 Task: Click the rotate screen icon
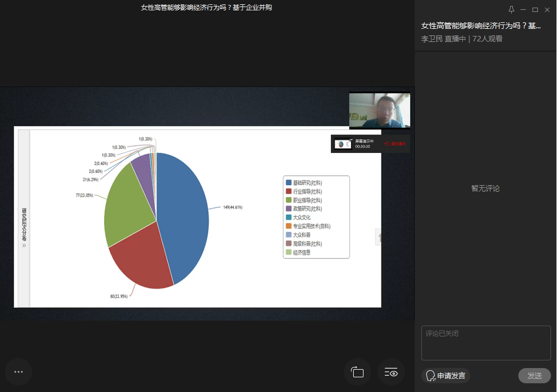click(x=358, y=372)
